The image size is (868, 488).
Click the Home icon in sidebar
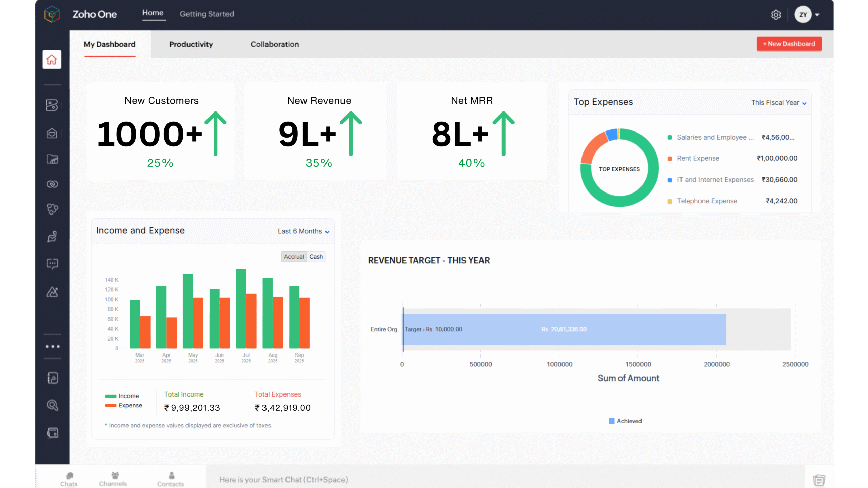[x=52, y=60]
